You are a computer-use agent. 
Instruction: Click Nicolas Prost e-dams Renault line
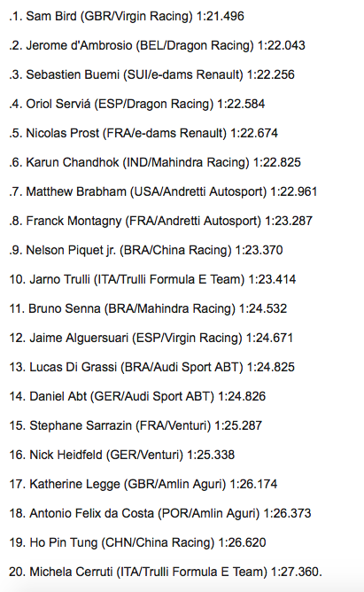tap(143, 133)
